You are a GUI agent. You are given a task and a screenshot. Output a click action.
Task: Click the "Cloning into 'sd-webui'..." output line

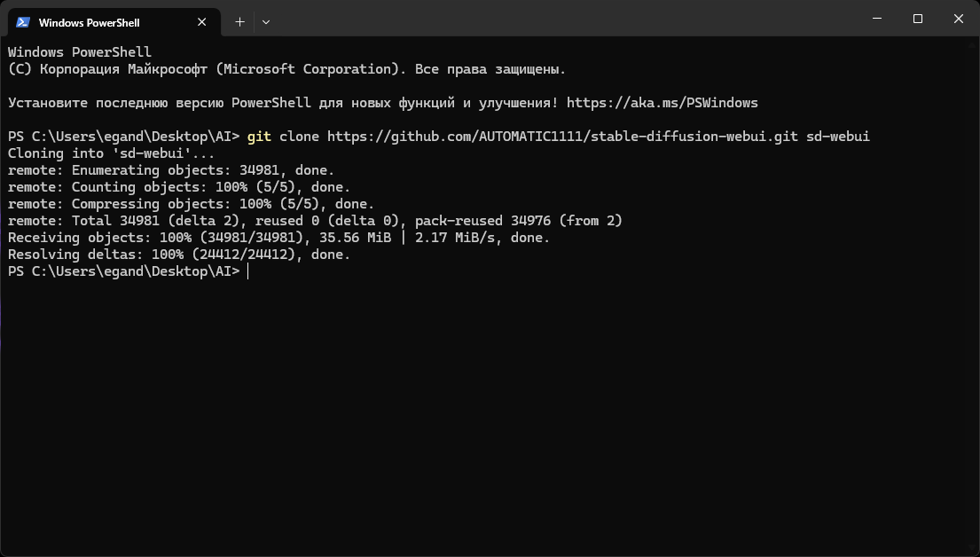111,153
